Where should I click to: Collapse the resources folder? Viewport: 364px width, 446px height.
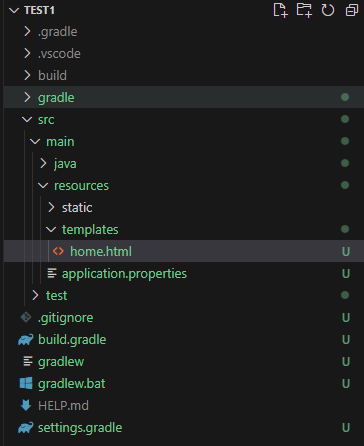43,185
